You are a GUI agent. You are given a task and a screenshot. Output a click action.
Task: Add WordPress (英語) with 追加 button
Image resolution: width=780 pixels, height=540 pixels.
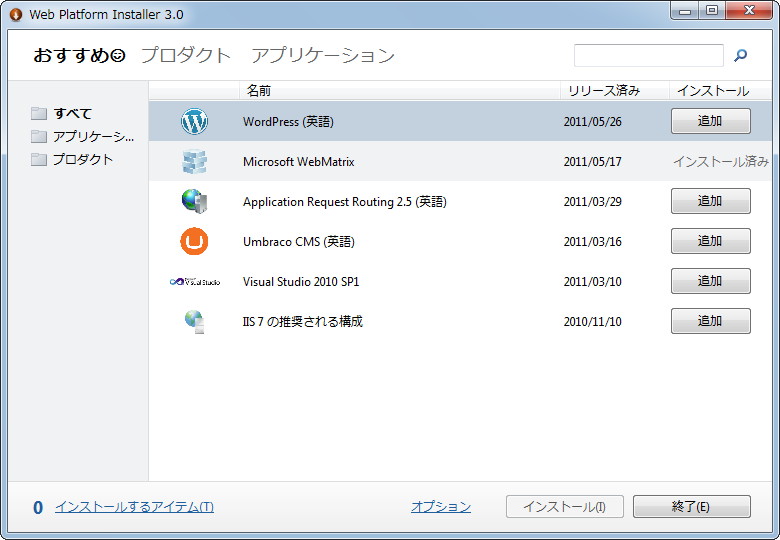click(x=710, y=121)
